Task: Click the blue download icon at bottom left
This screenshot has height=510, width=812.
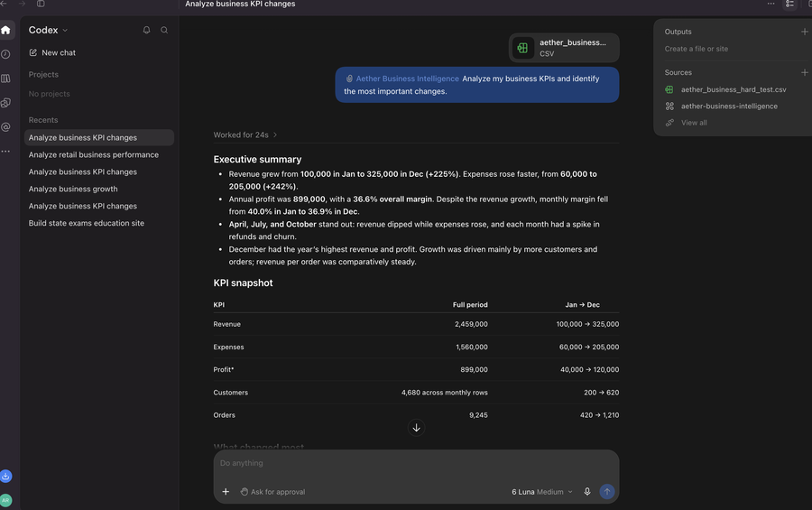Action: click(x=5, y=476)
